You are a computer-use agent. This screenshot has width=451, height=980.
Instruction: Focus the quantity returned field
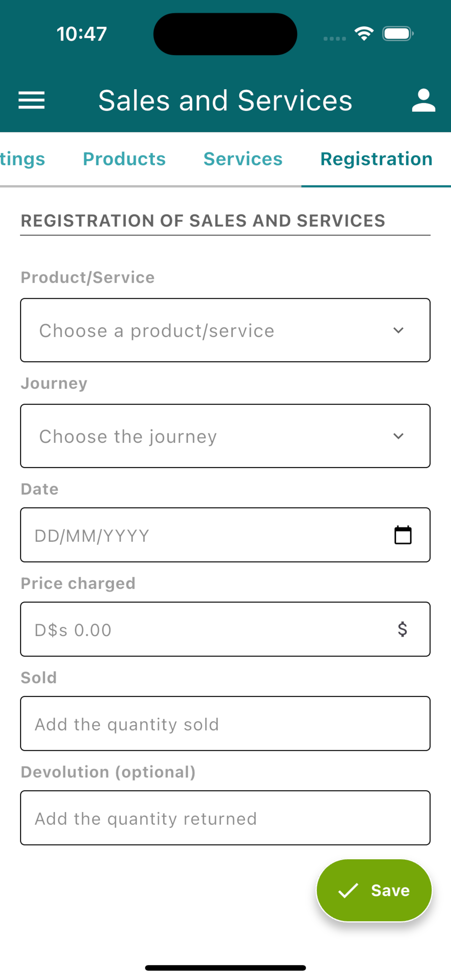225,818
